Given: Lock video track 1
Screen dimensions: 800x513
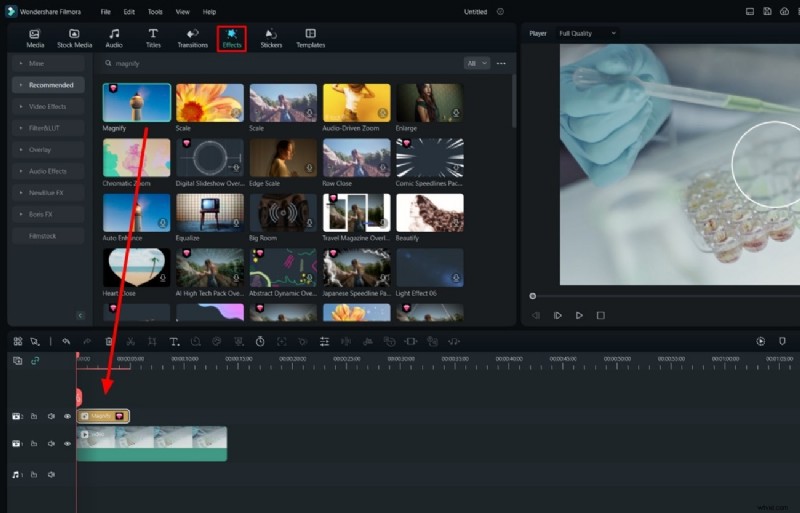Looking at the screenshot, I should 34,444.
